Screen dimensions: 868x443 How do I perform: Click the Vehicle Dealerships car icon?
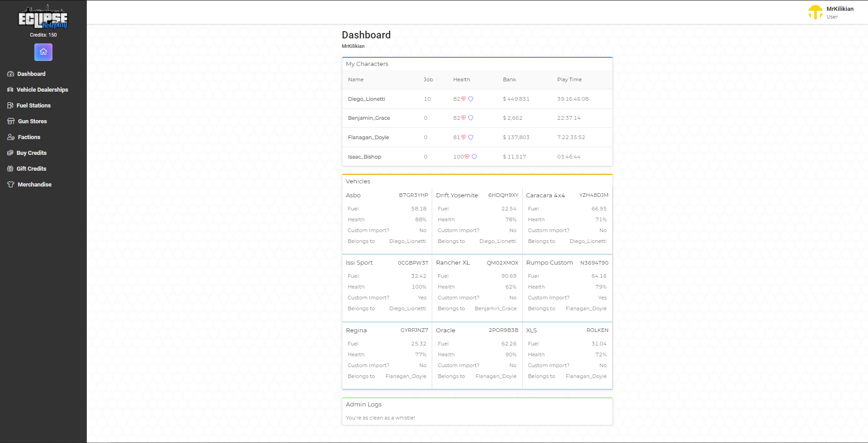coord(10,89)
